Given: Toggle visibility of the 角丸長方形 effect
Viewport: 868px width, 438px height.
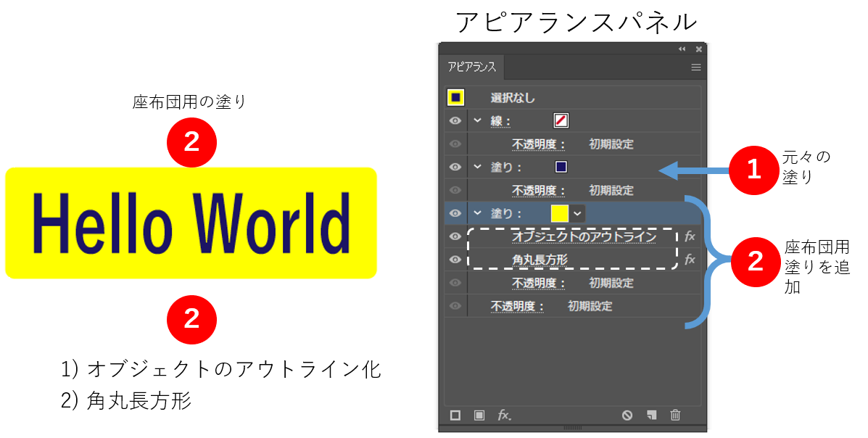Looking at the screenshot, I should click(x=455, y=260).
